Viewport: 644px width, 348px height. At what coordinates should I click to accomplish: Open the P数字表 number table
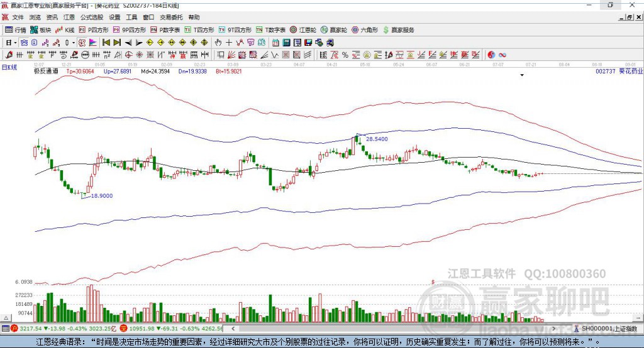pyautogui.click(x=165, y=30)
